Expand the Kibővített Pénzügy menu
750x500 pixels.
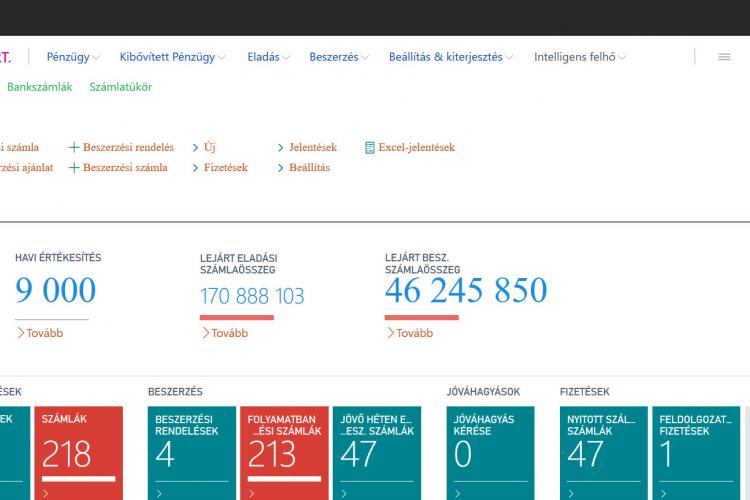coord(172,57)
